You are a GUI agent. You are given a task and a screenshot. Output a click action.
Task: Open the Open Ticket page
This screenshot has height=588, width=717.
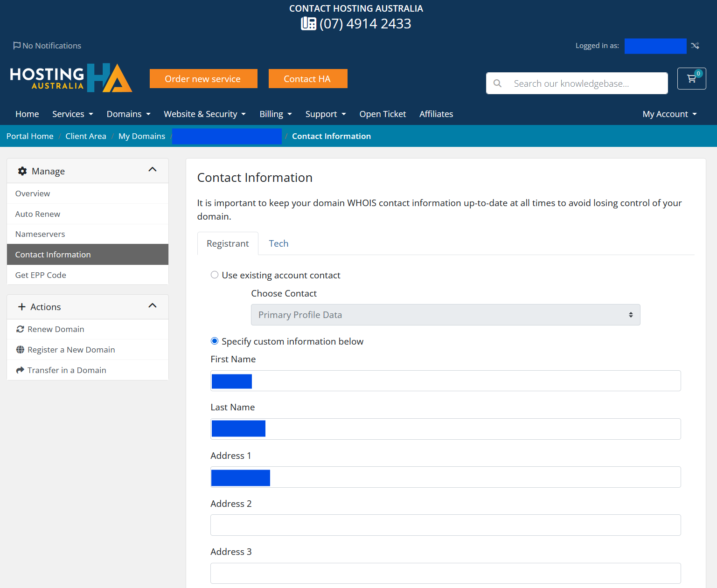pos(383,114)
